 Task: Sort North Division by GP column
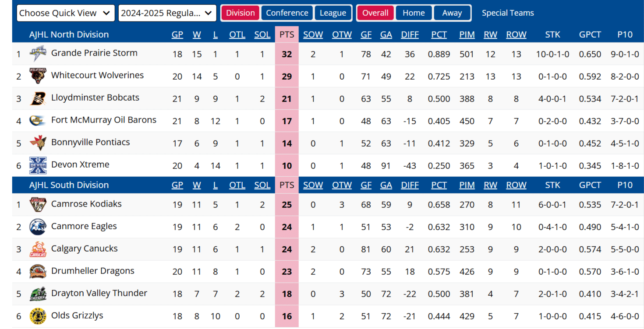click(x=177, y=35)
